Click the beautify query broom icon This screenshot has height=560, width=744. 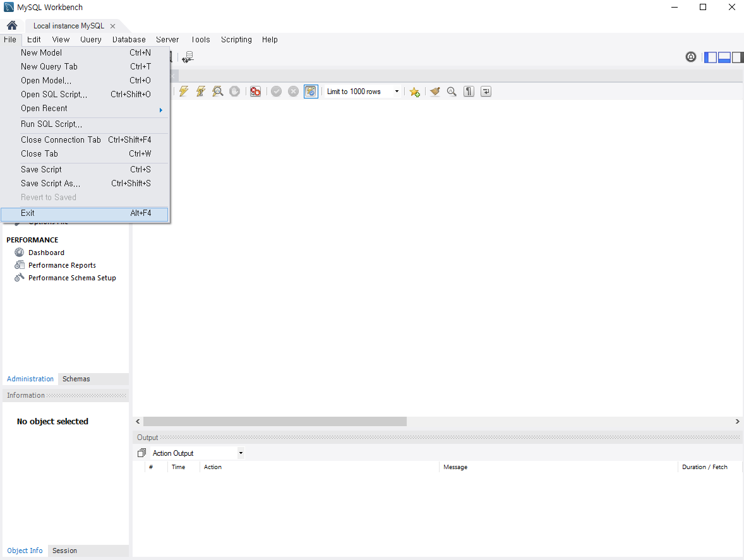click(x=435, y=92)
